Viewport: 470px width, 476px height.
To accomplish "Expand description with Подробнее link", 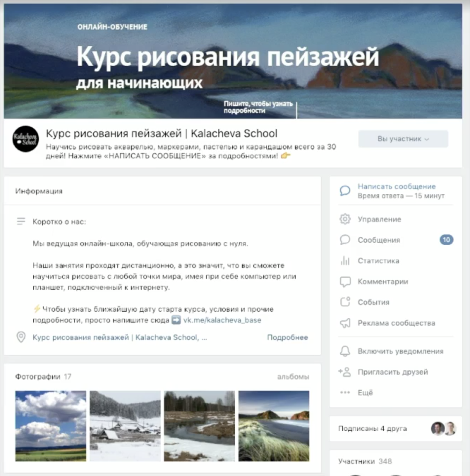I will (287, 337).
